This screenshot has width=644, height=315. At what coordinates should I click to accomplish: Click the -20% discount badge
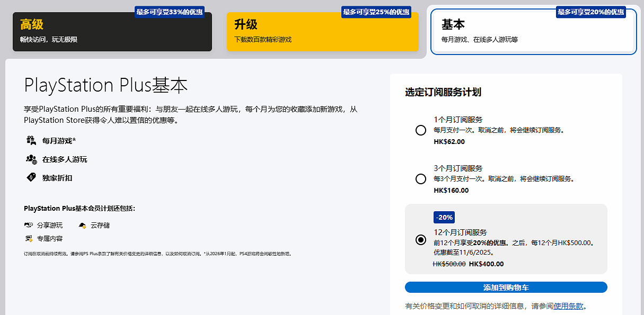pyautogui.click(x=444, y=217)
